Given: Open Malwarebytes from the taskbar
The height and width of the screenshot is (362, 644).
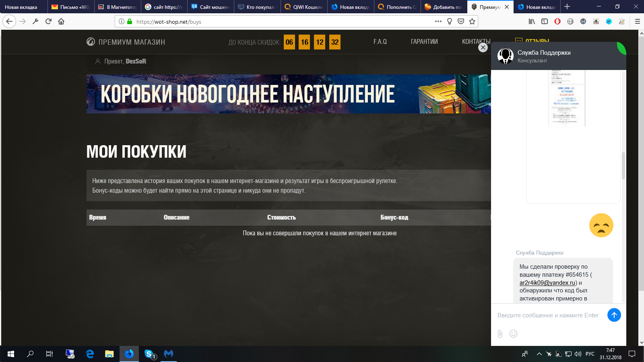Looking at the screenshot, I should pos(169,354).
